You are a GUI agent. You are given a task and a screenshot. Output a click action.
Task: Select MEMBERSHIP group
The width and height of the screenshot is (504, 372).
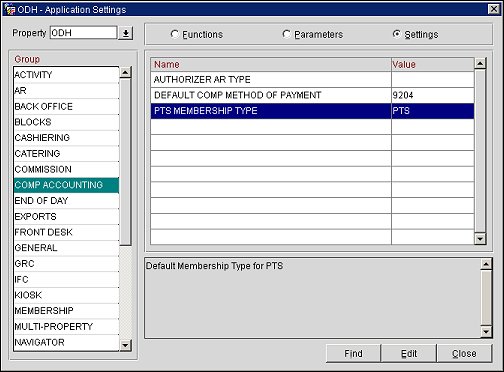click(x=66, y=311)
